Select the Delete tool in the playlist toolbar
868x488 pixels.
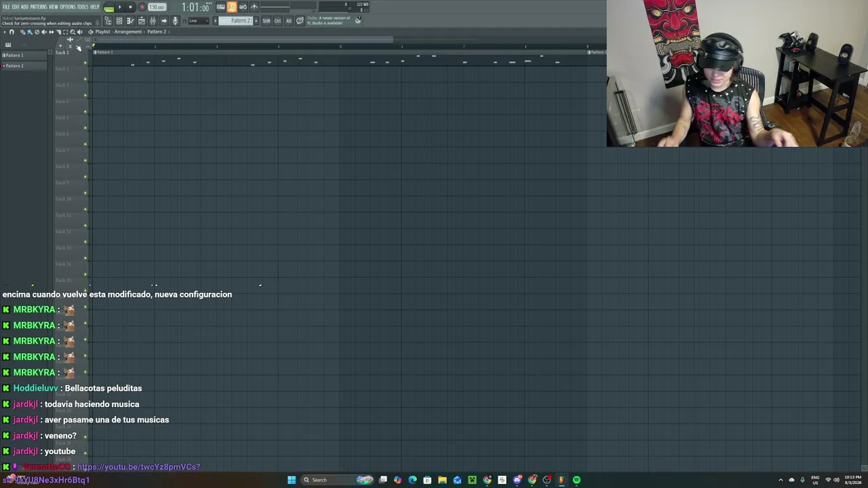37,32
